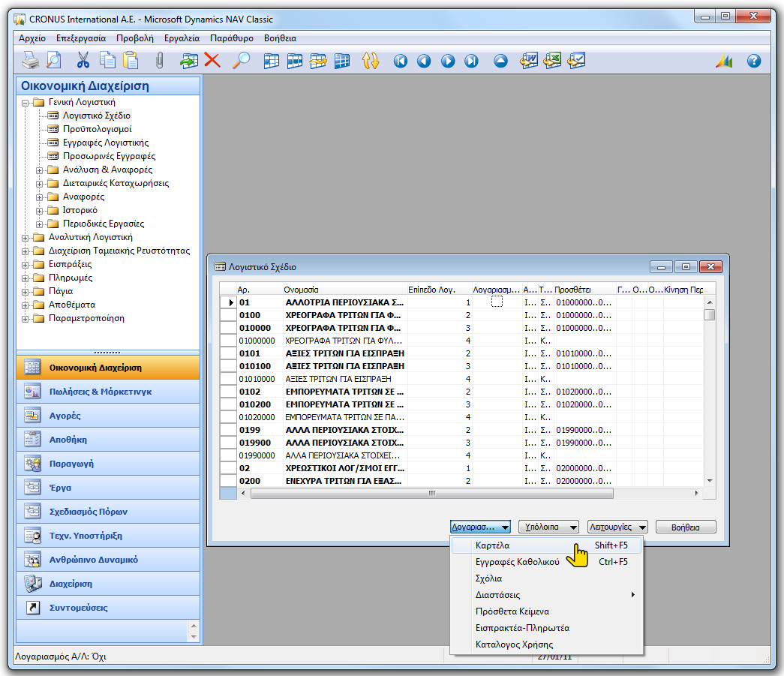
Task: Open the Αγορές navigation module
Action: click(x=108, y=416)
